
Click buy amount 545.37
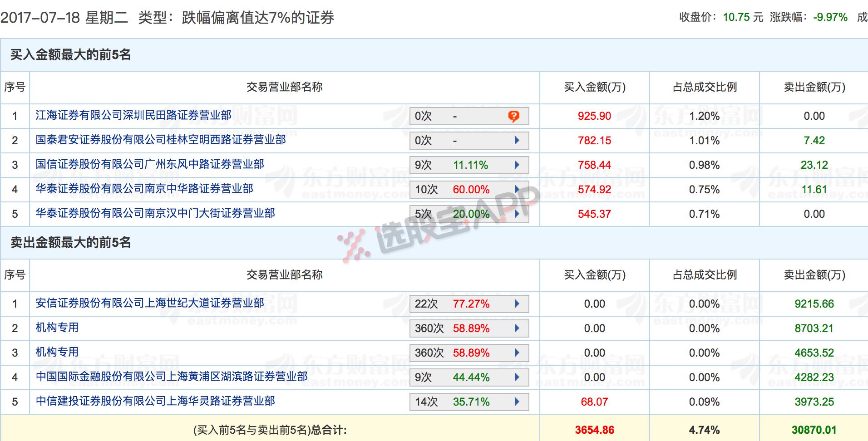[594, 214]
